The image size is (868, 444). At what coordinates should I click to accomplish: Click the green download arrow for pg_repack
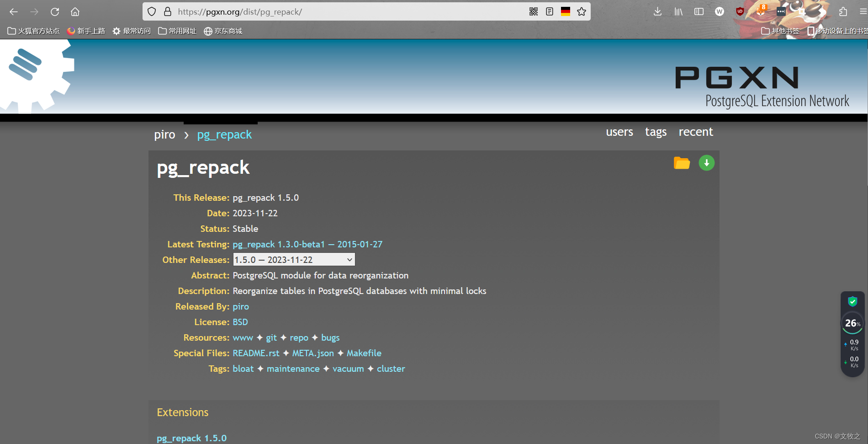(x=706, y=163)
